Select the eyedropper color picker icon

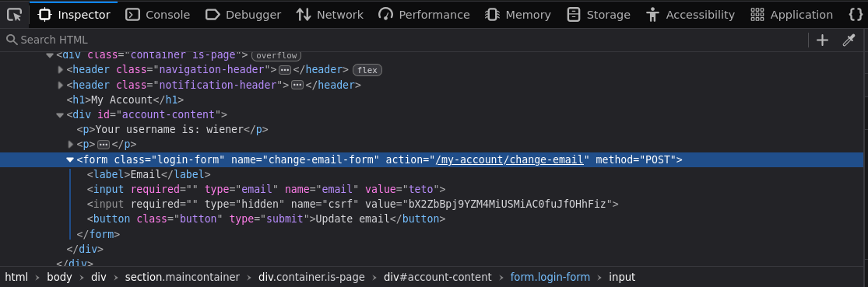tap(849, 40)
